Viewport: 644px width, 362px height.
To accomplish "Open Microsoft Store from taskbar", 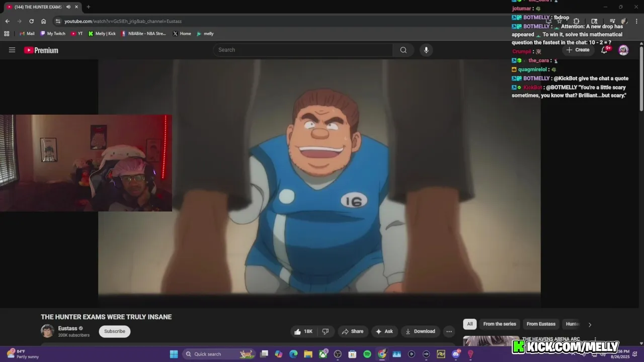I will 352,354.
